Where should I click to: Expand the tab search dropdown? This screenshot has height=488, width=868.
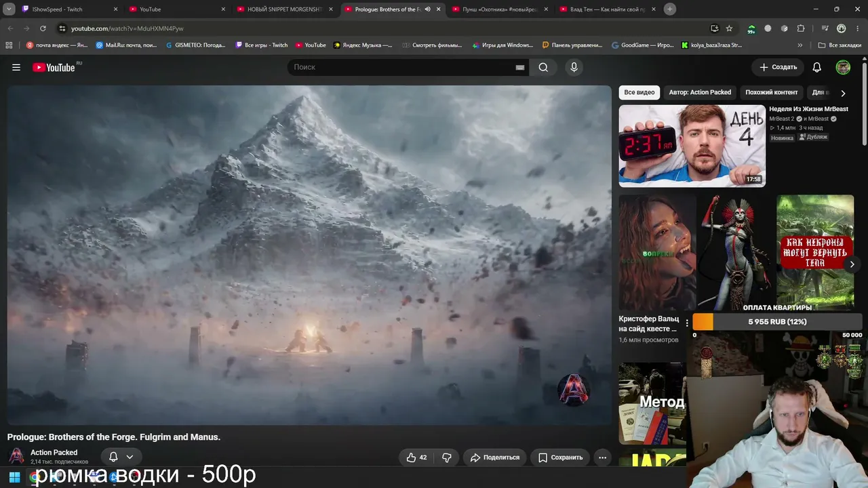point(9,9)
